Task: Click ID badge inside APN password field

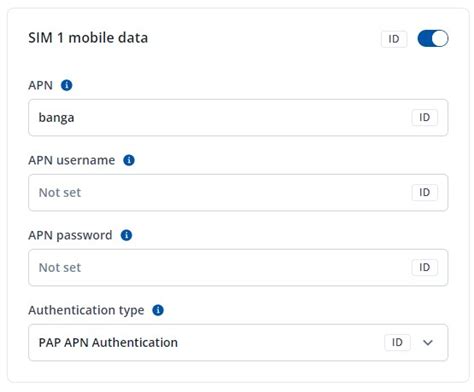Action: tap(425, 267)
